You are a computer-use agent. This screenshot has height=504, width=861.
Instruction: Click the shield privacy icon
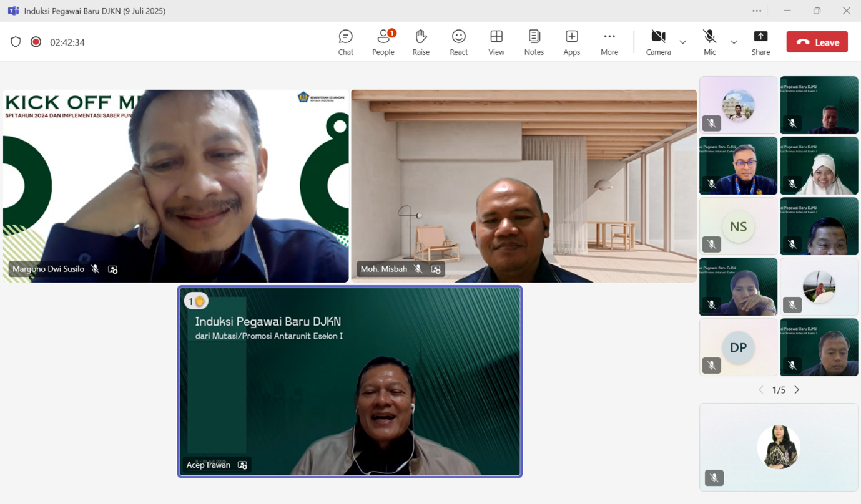16,42
